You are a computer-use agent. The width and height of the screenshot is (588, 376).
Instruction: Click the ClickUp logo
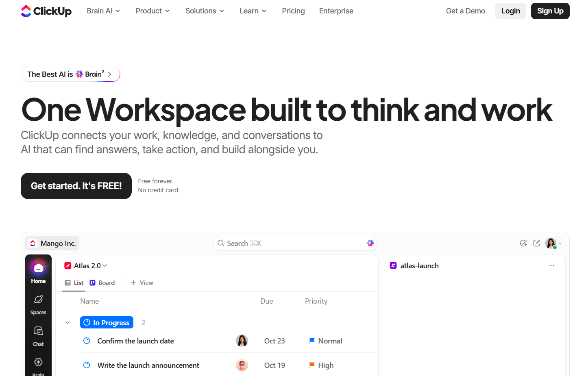pos(46,11)
